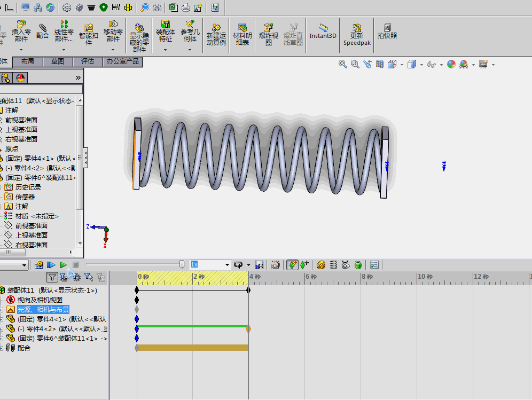Click the Instant3D toolbar icon
Screen dimensions: 532x400
pos(323,31)
